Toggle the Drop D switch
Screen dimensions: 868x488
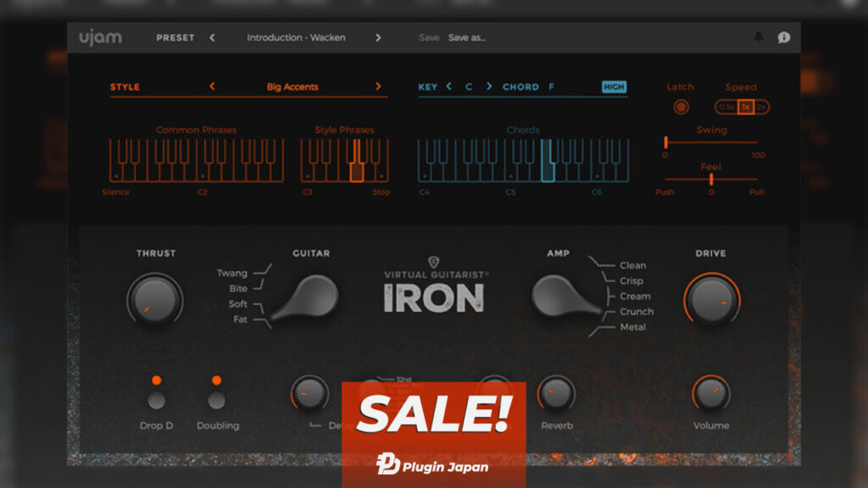pos(156,400)
